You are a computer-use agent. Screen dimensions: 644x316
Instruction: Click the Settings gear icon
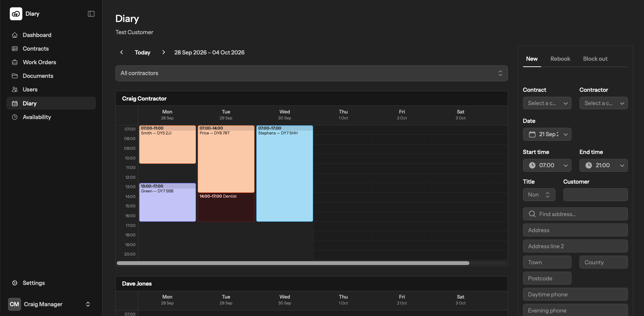pos(15,283)
